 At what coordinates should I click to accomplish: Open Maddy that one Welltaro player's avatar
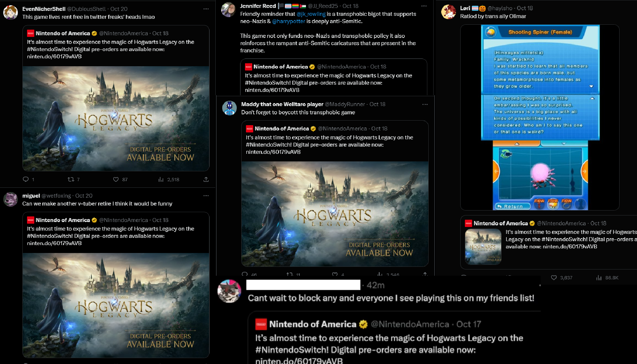[229, 108]
